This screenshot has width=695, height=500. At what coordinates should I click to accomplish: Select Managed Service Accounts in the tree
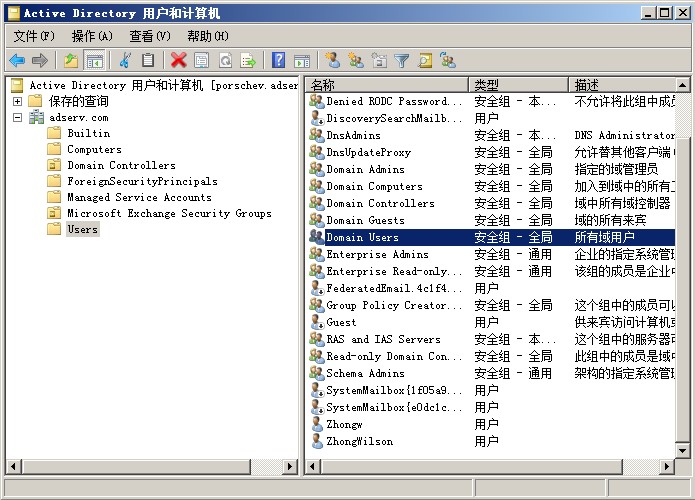(139, 197)
